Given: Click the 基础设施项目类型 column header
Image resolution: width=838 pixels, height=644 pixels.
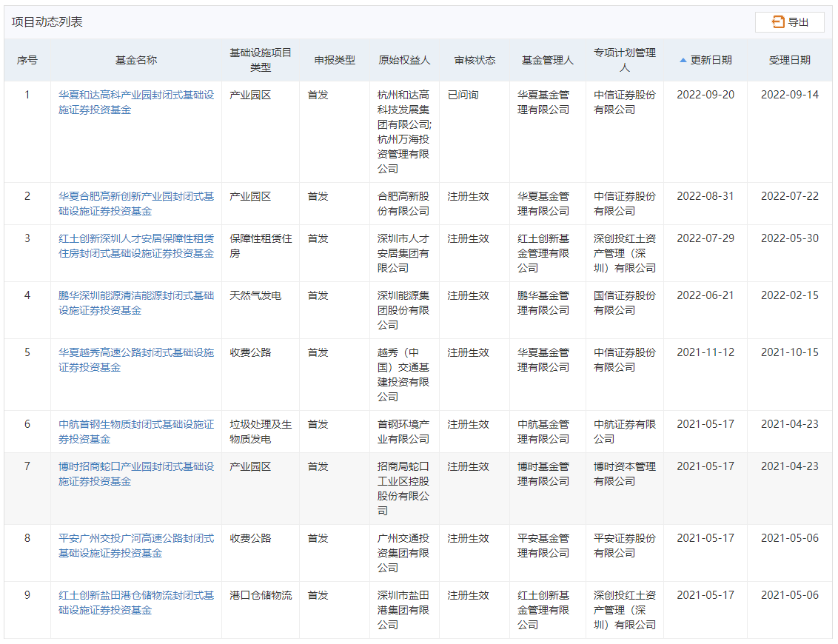Looking at the screenshot, I should [x=261, y=60].
